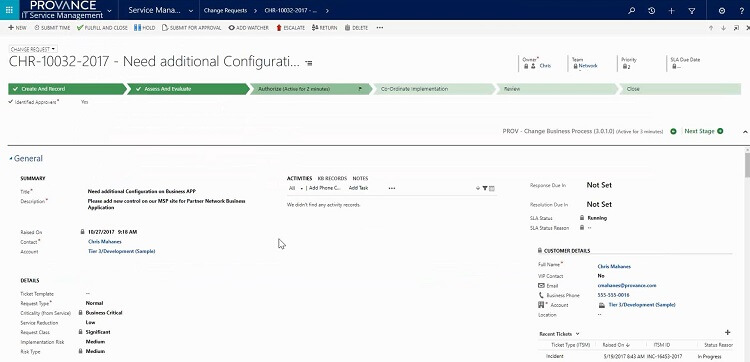Click the quick create plus icon
750x362 pixels.
(x=671, y=11)
